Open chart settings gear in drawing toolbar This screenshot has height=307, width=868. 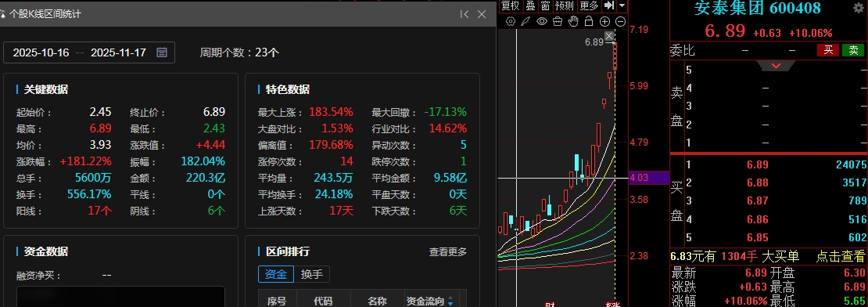511,22
